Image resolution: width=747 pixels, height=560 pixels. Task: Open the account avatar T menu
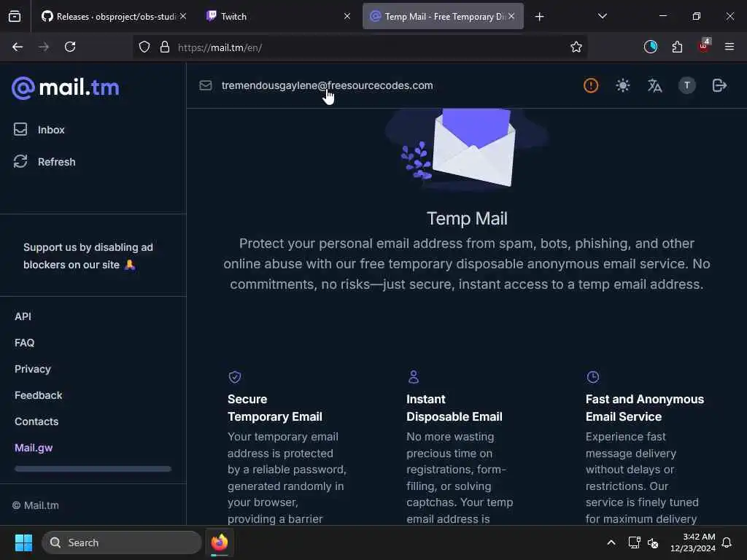687,86
